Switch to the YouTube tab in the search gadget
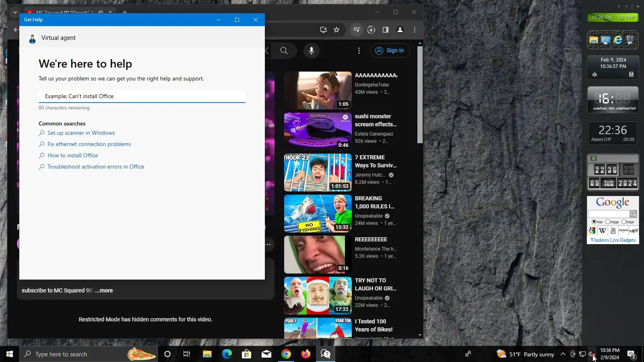The height and width of the screenshot is (362, 644). click(613, 230)
